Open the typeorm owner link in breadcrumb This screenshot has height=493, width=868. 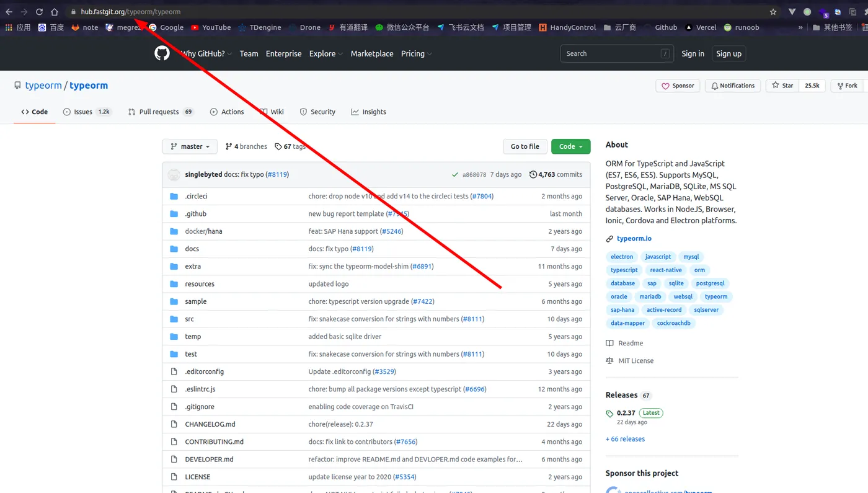click(x=43, y=86)
